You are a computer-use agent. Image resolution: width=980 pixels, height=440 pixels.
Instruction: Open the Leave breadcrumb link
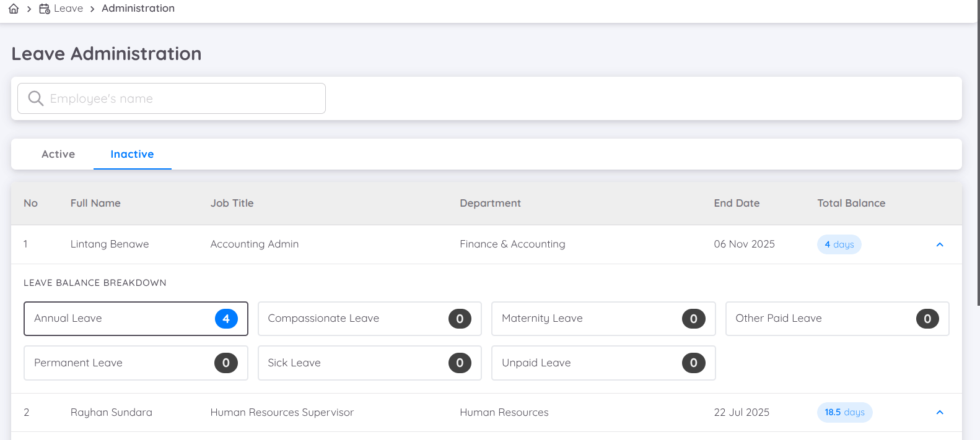coord(68,9)
